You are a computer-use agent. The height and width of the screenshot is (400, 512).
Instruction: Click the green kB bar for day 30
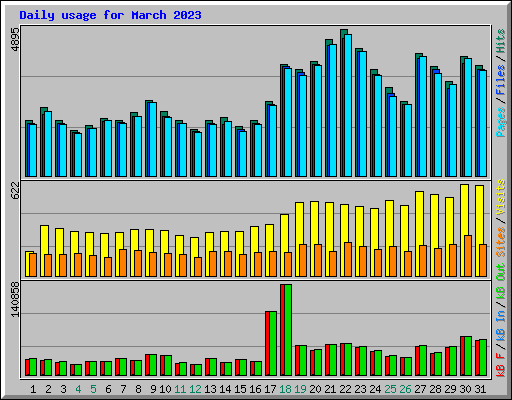468,356
